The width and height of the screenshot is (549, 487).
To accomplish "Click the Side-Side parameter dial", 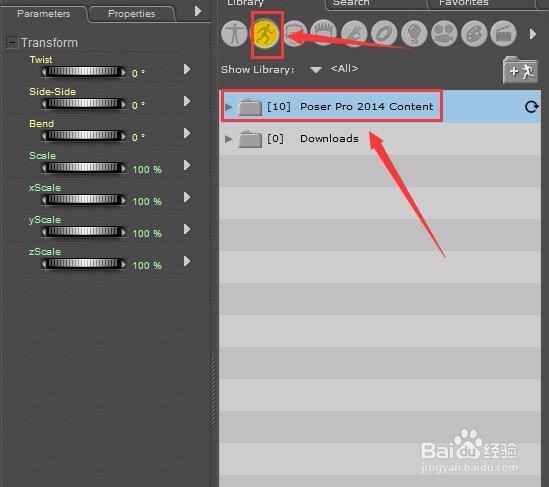I will (83, 104).
